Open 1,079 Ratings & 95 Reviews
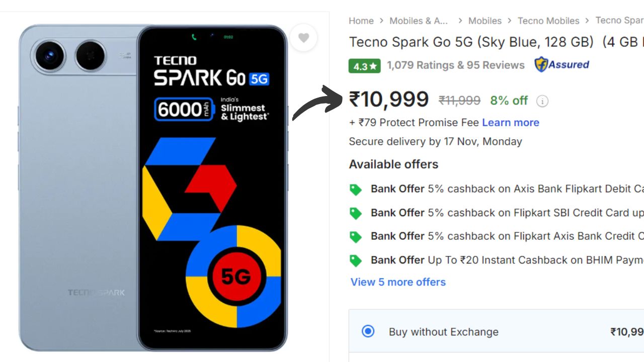644x362 pixels. pyautogui.click(x=456, y=65)
